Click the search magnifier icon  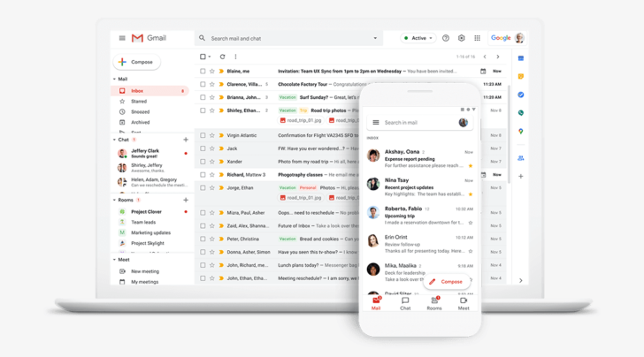click(x=202, y=38)
